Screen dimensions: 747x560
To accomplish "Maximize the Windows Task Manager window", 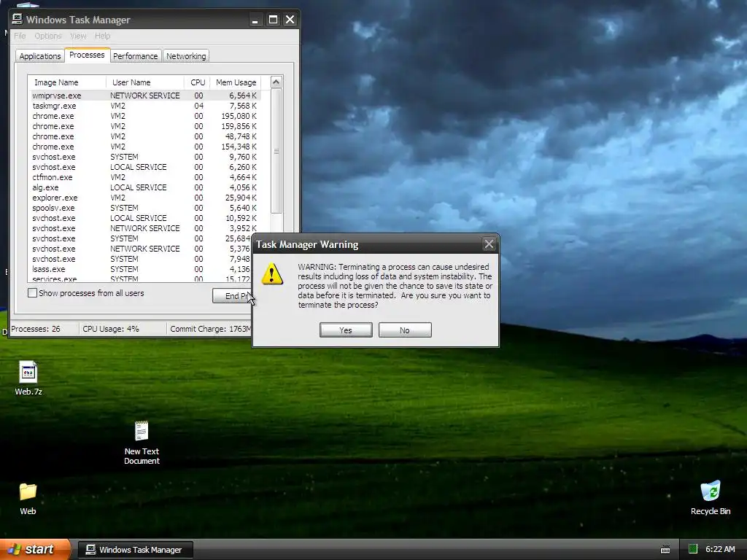I will 273,20.
